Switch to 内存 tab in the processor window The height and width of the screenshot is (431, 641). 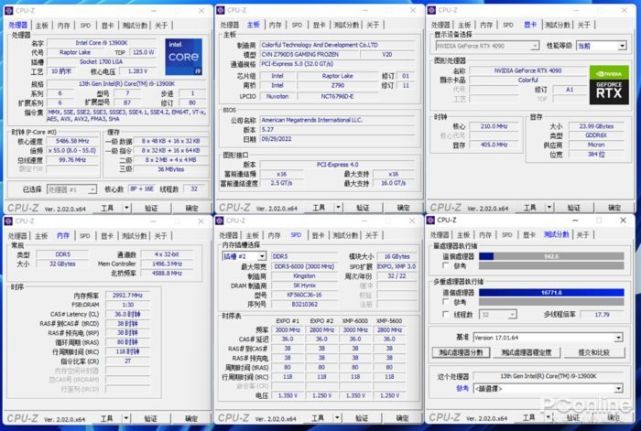[63, 25]
